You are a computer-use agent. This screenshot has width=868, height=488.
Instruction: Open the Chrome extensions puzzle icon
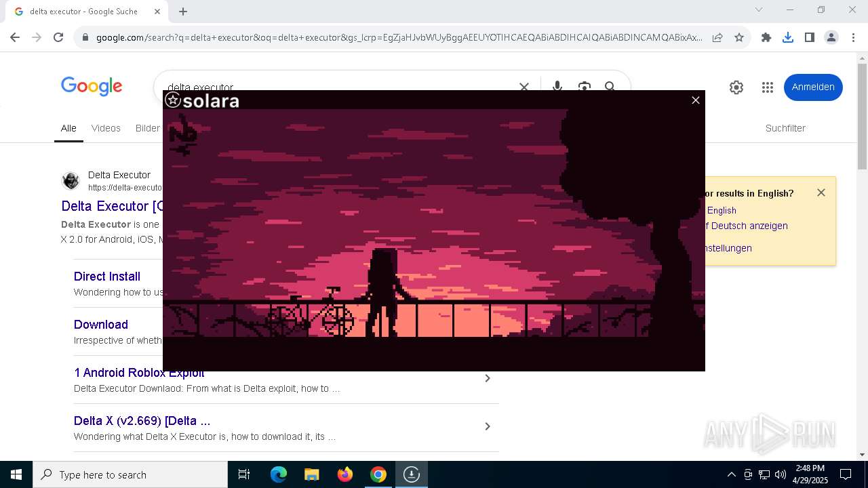click(x=766, y=37)
